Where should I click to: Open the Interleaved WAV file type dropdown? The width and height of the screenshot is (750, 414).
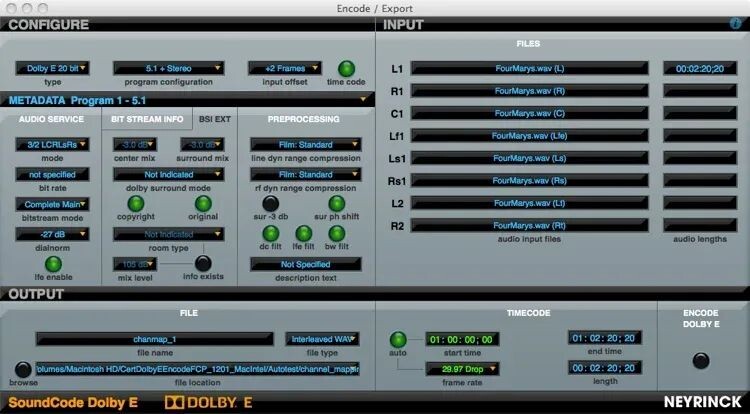[x=322, y=339]
